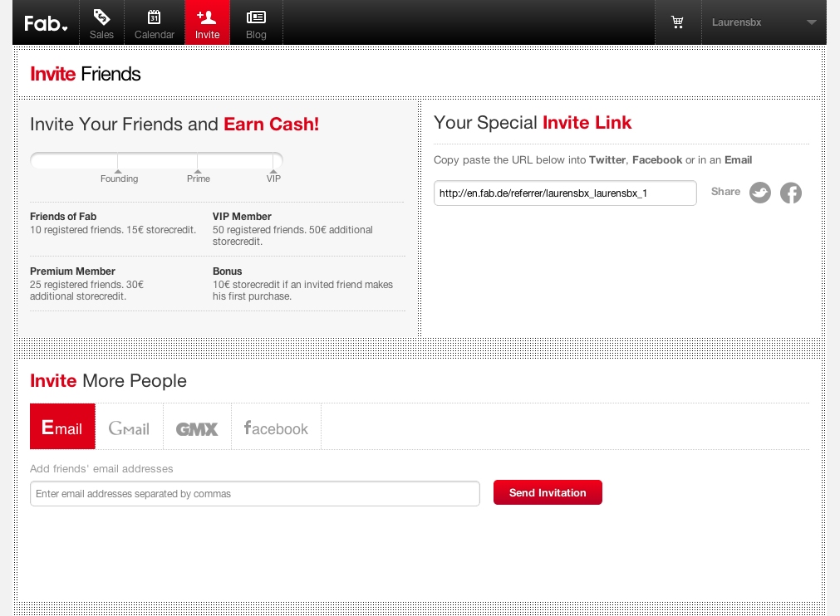Click the special invite link URL field
840x616 pixels.
pyautogui.click(x=565, y=193)
